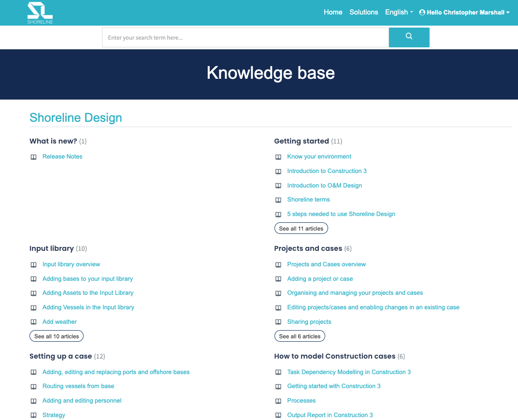The height and width of the screenshot is (420, 518).
Task: Open Adding bases to your input library
Action: click(x=87, y=279)
